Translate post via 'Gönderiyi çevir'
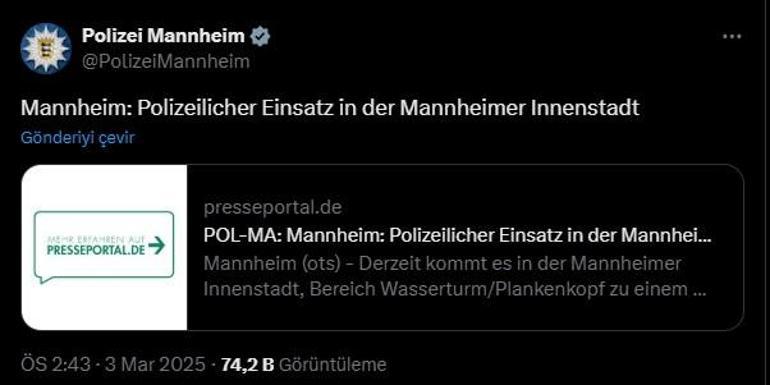 [x=78, y=138]
